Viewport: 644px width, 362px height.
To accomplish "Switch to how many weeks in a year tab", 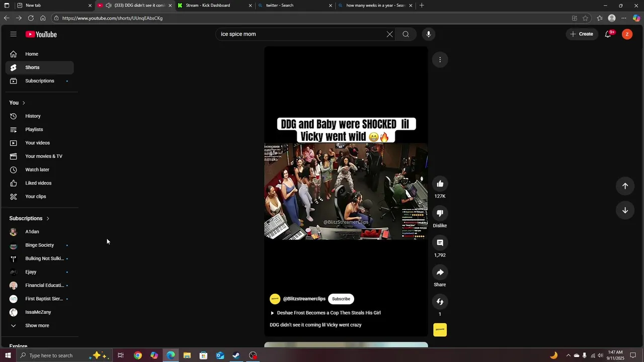I will click(x=375, y=6).
